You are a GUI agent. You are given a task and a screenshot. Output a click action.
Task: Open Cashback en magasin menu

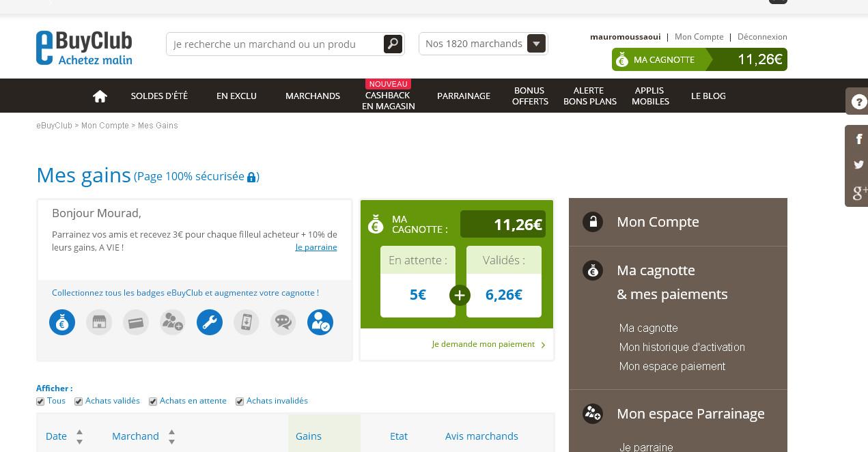388,100
